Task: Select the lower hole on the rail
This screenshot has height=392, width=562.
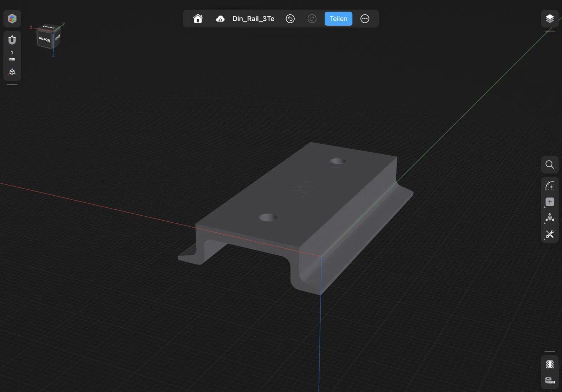Action: tap(268, 217)
